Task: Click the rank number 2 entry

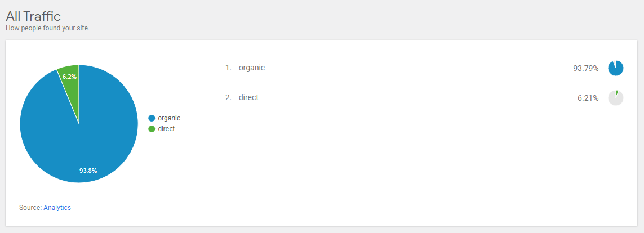Action: 229,98
